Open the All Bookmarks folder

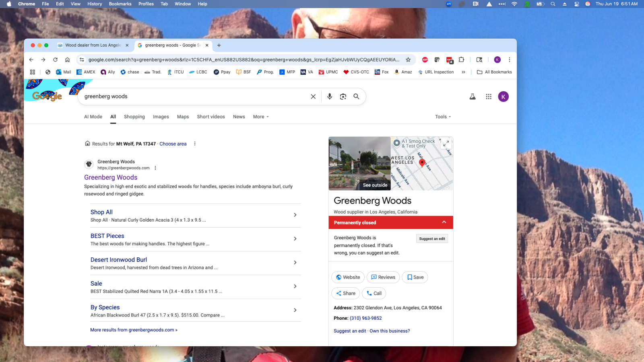(494, 72)
